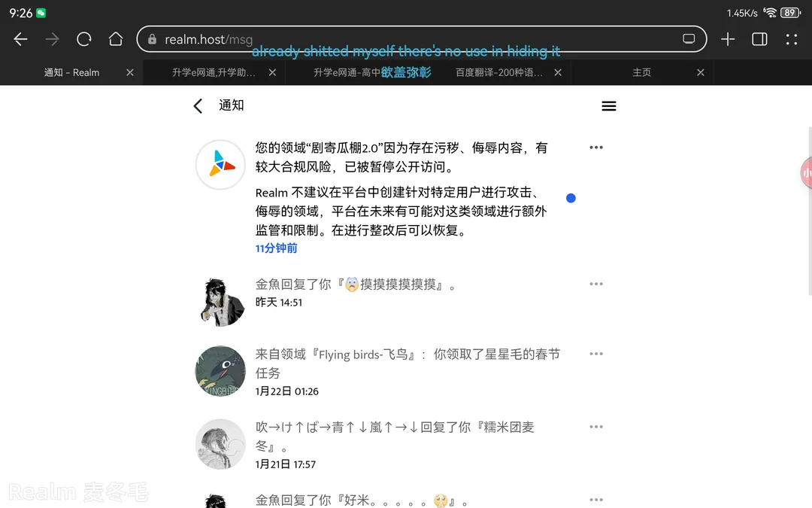Open the hamburger menu on the 通知 page
Viewport: 812px width, 508px height.
(609, 106)
